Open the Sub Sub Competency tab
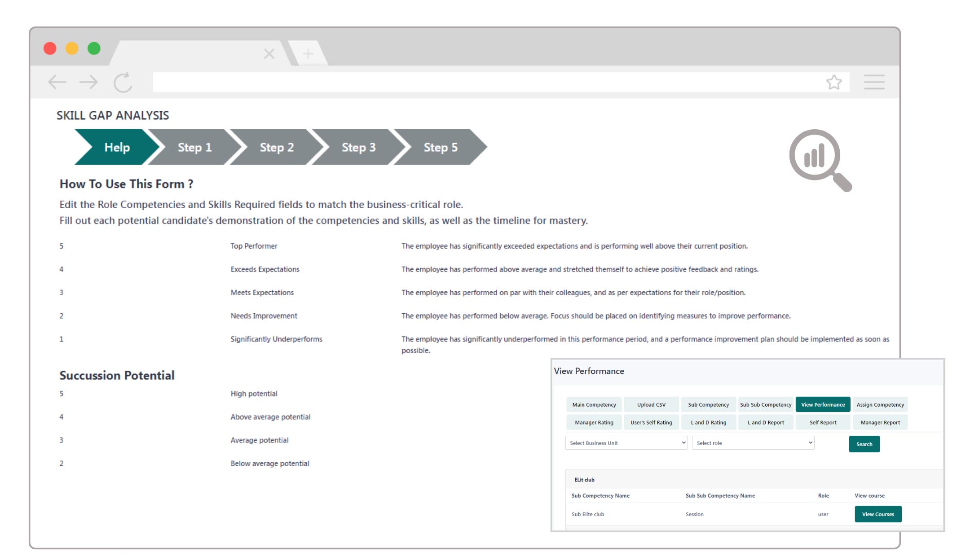This screenshot has height=560, width=970. pos(766,404)
